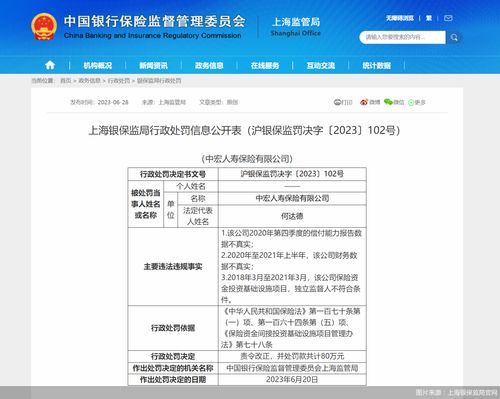Viewport: 500px width, 399px height.
Task: Click the 被处罚当事人姓名或名称 cell
Action: pyautogui.click(x=146, y=204)
